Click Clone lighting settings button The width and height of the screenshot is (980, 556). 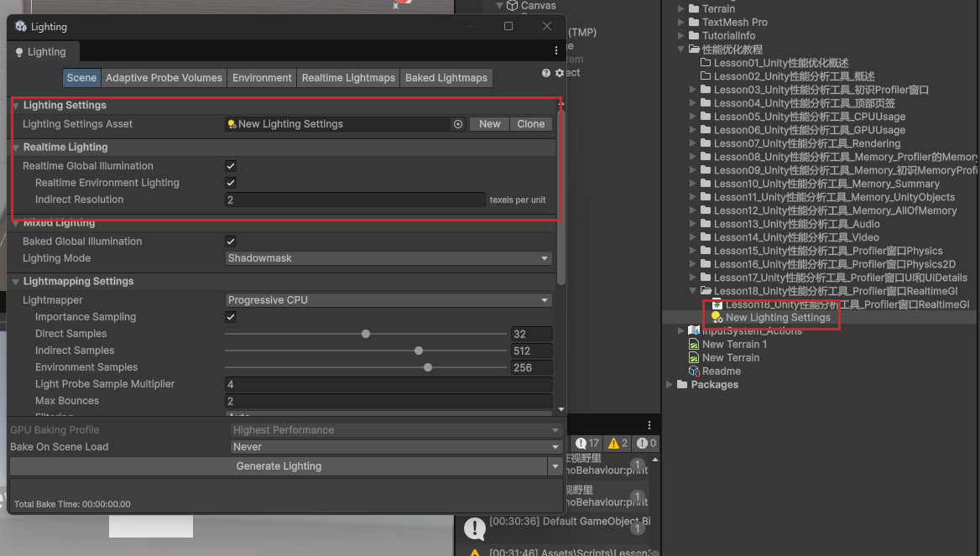530,124
